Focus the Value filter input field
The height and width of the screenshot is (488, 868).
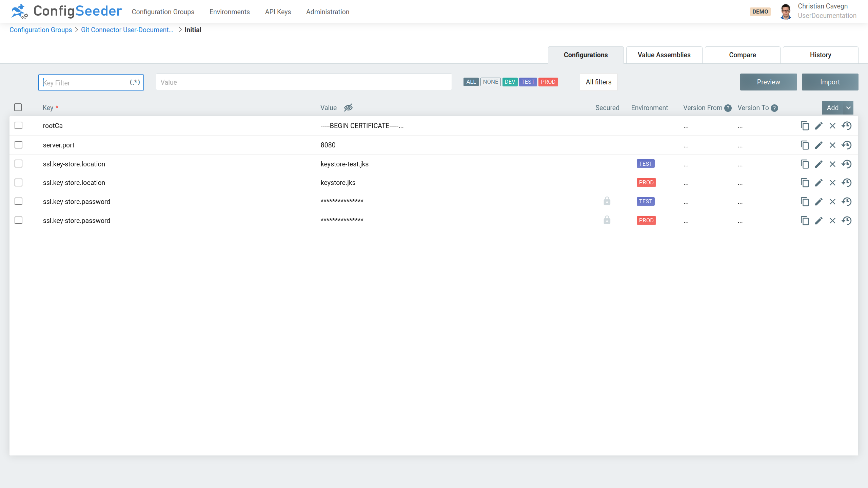tap(303, 82)
